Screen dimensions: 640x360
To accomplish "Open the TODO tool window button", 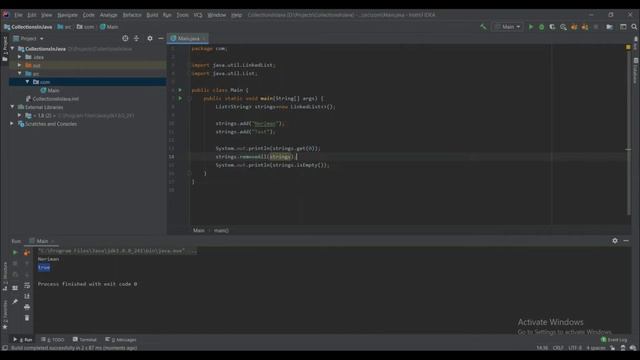I will tap(53, 340).
